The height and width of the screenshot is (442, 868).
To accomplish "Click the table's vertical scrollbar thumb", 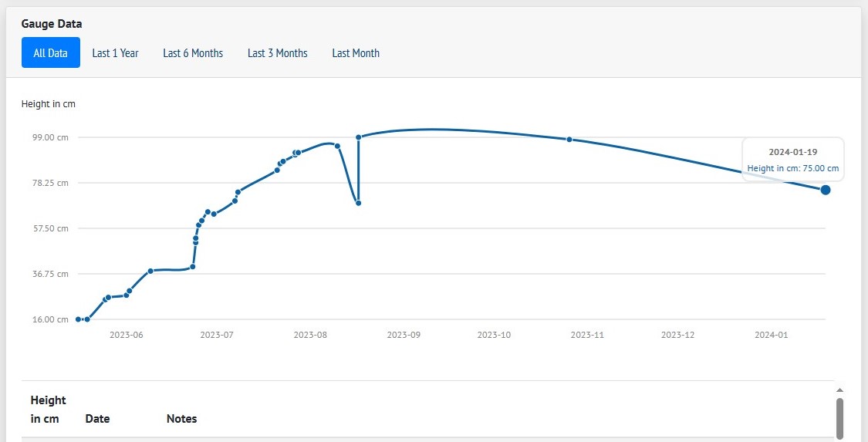I will click(839, 417).
